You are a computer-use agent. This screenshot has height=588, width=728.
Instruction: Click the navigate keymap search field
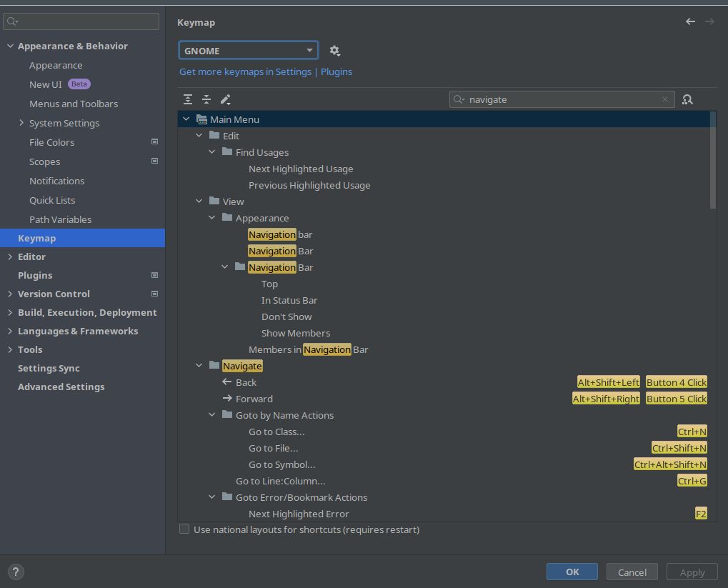tap(562, 99)
